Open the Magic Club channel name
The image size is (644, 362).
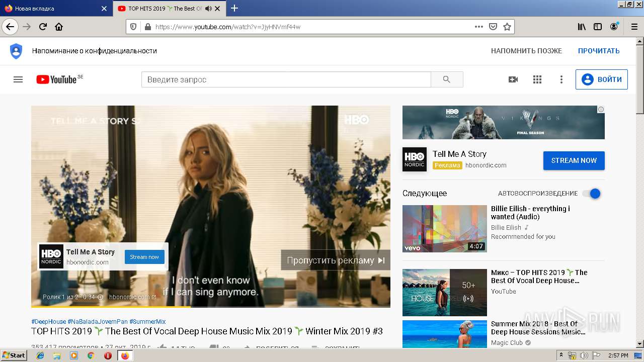(x=507, y=343)
